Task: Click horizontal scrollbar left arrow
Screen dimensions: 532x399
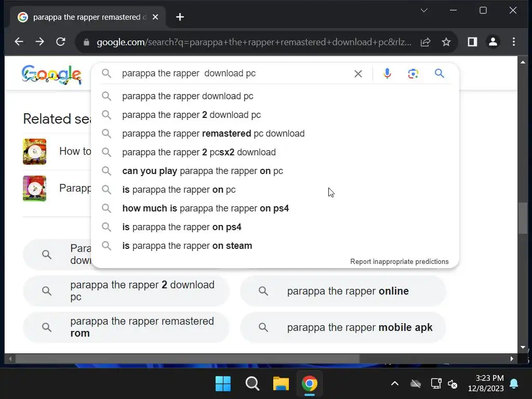Action: tap(10, 358)
